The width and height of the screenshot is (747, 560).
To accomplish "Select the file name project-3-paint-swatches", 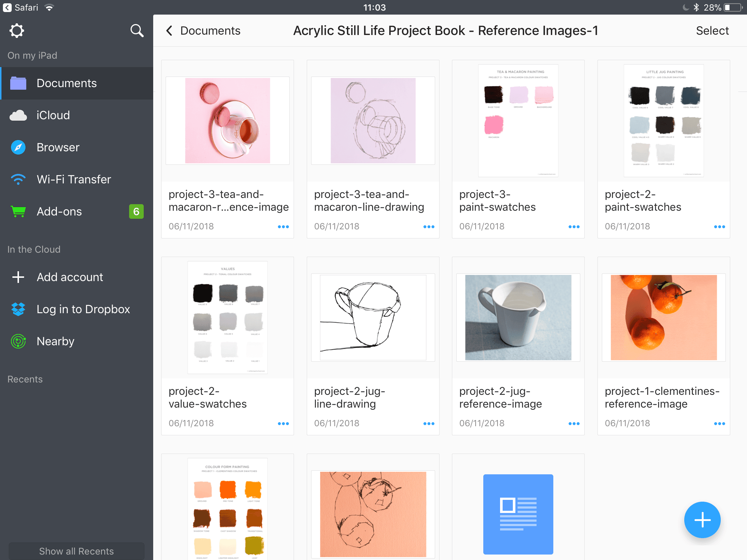I will (498, 201).
